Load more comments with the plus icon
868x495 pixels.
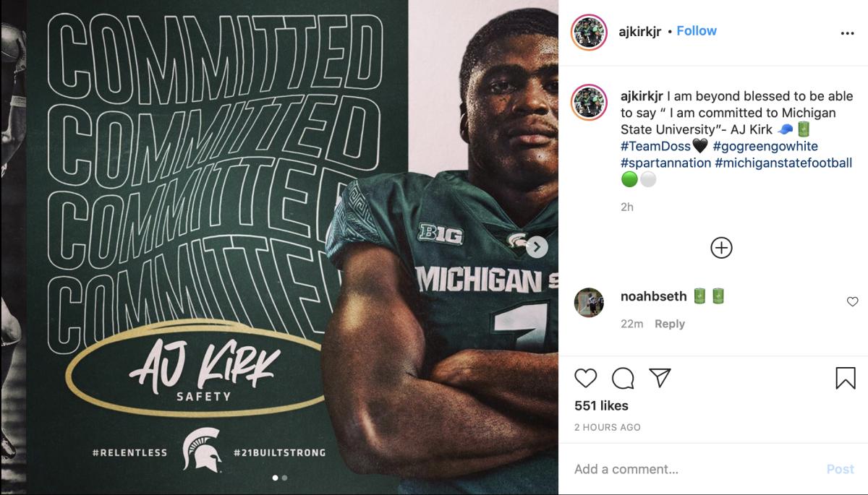[721, 248]
